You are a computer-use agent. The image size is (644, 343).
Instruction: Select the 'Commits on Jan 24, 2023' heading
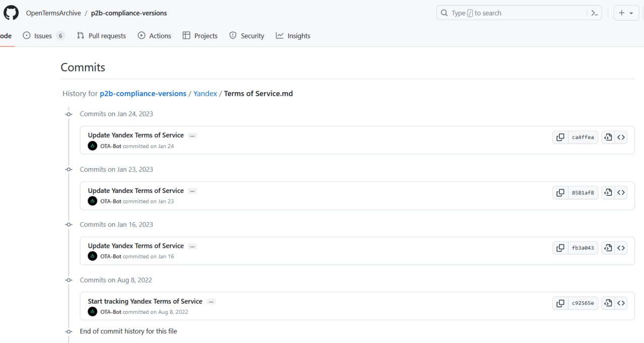(x=116, y=114)
